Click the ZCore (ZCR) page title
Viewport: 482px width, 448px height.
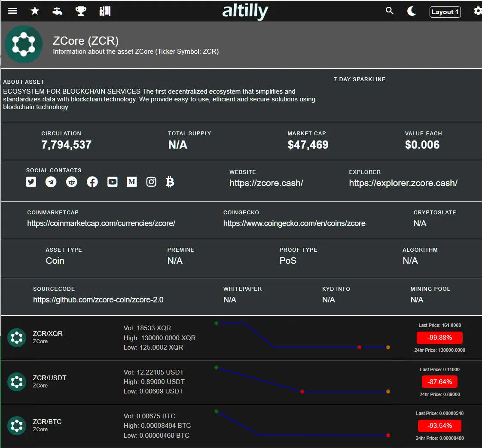click(x=86, y=41)
